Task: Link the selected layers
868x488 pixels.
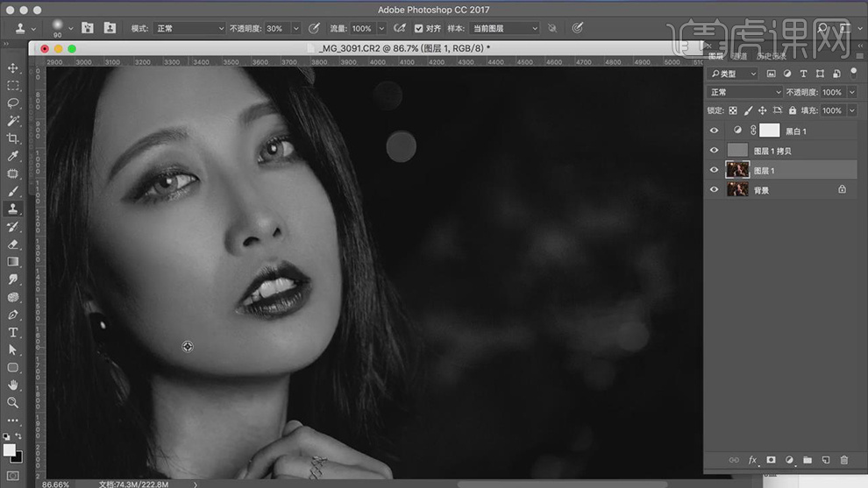Action: [734, 460]
